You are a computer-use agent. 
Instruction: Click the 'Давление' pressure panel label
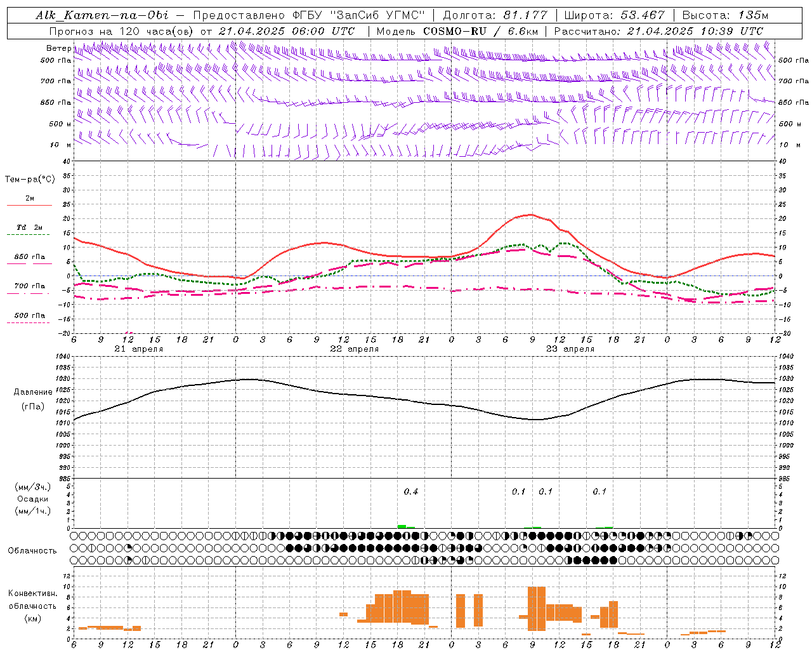[x=33, y=392]
